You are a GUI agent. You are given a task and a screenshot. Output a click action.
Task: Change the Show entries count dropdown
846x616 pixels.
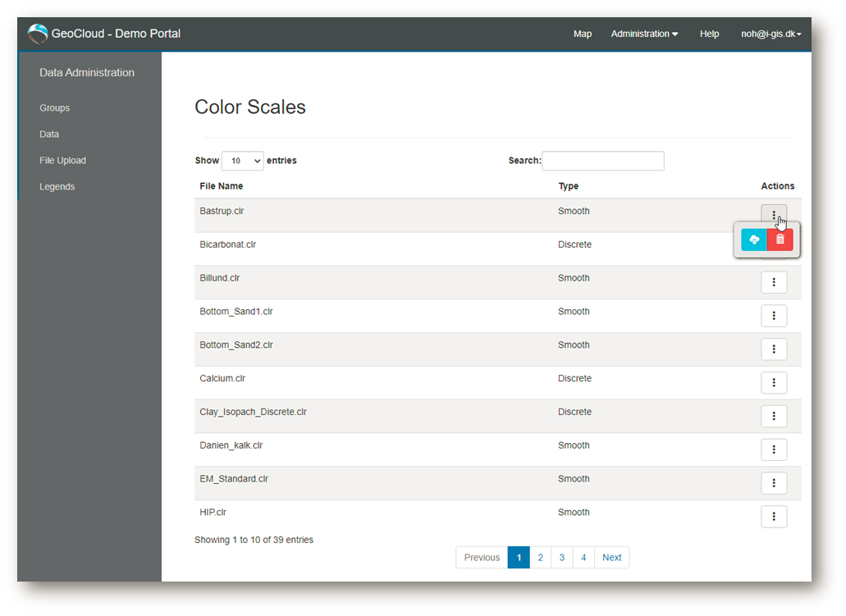243,161
